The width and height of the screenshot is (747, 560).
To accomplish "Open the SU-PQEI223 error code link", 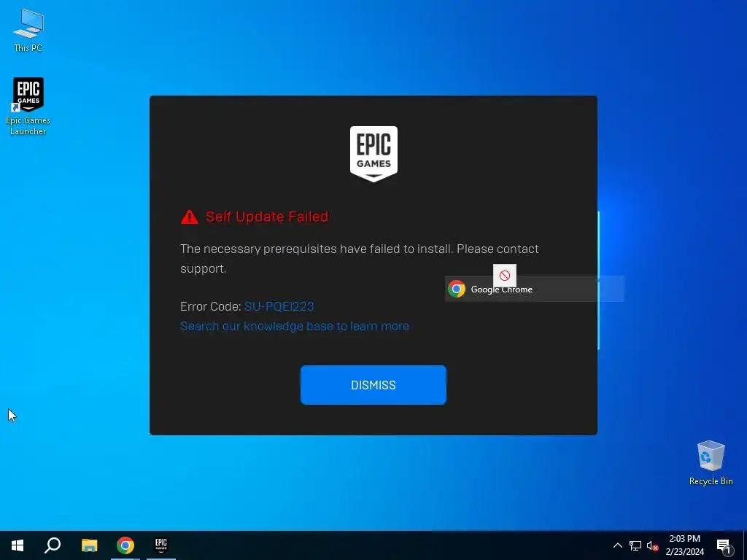I will [x=279, y=306].
